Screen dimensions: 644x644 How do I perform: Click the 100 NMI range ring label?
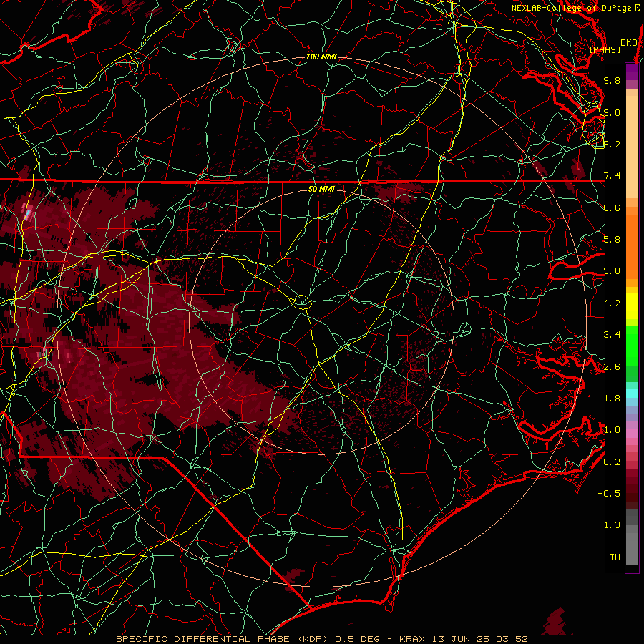[321, 57]
